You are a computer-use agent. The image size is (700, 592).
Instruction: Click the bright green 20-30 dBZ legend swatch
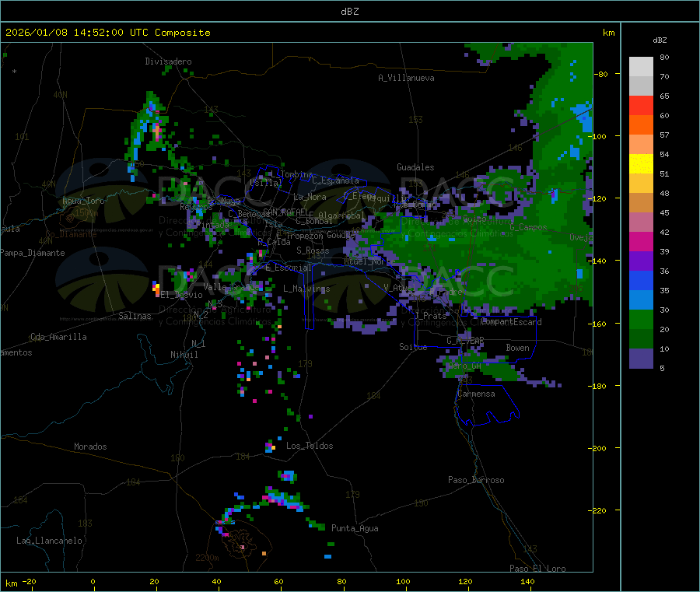click(641, 319)
